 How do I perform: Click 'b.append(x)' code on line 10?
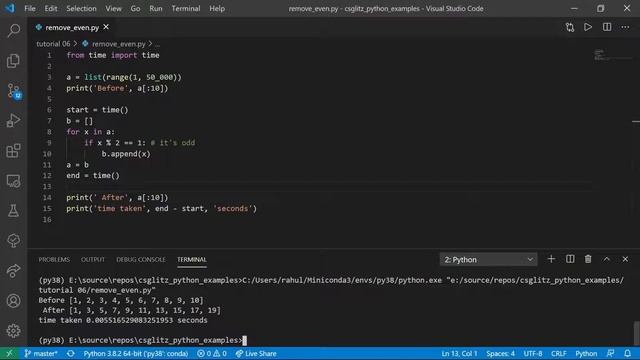click(x=126, y=154)
